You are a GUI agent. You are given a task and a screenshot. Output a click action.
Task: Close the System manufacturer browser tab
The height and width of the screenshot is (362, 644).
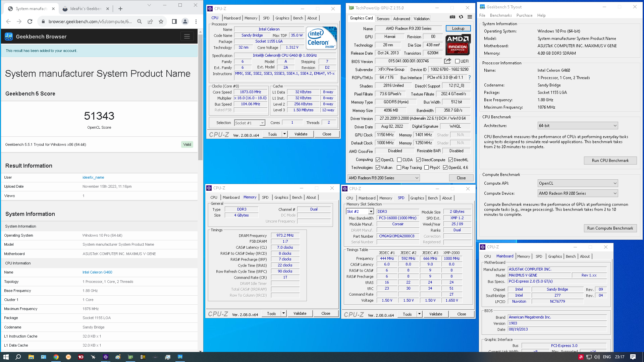coord(53,9)
